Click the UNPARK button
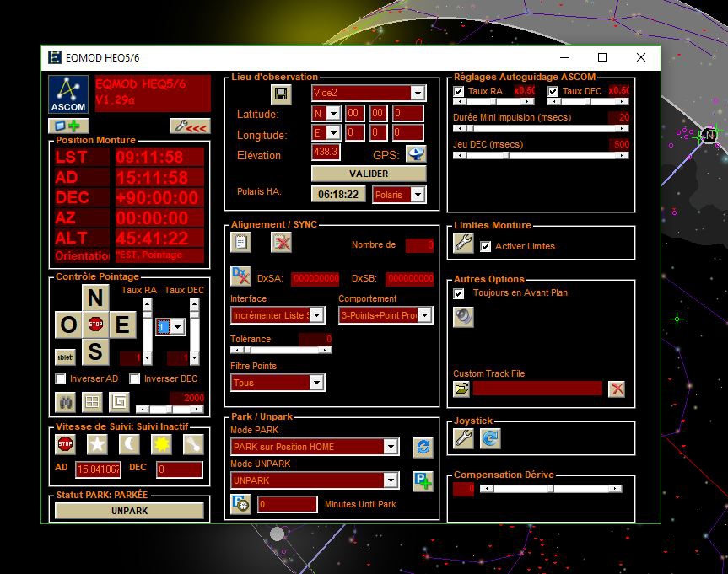The width and height of the screenshot is (728, 574). (x=130, y=511)
